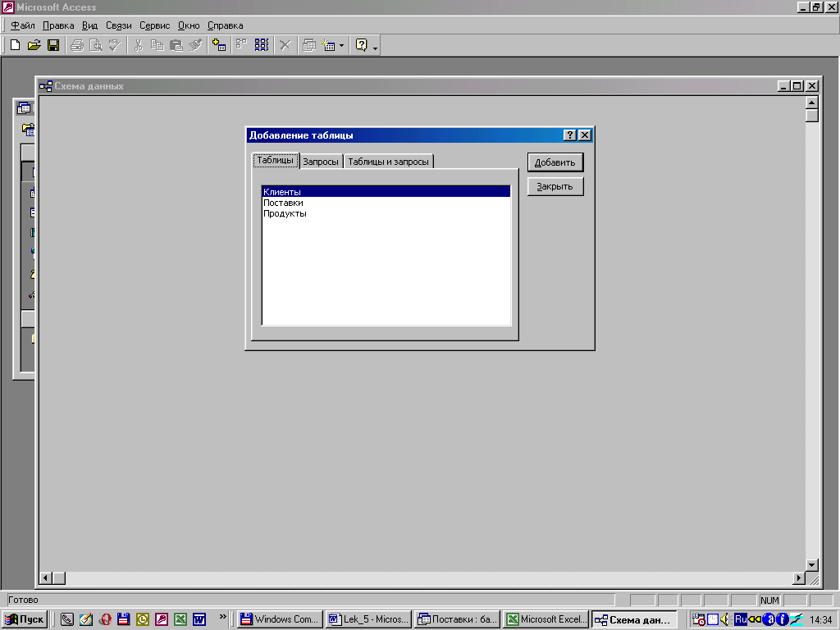Select the Клиенты table in the list
This screenshot has height=630, width=840.
click(x=386, y=192)
